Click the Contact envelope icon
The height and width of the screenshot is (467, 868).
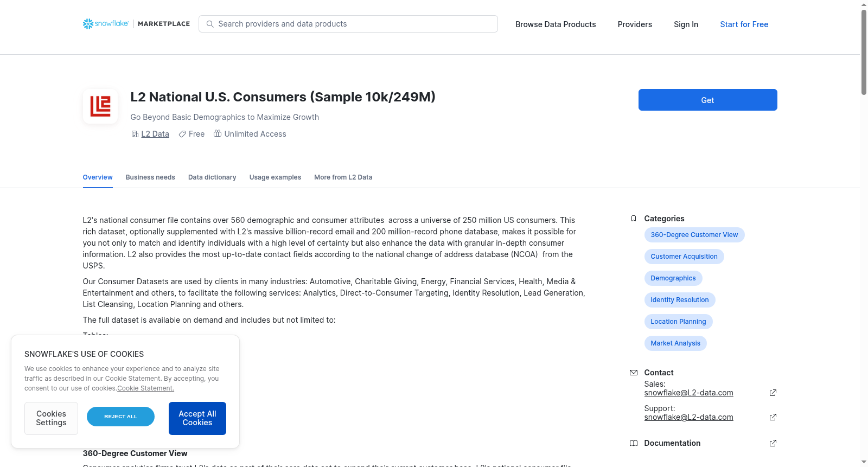coord(634,373)
